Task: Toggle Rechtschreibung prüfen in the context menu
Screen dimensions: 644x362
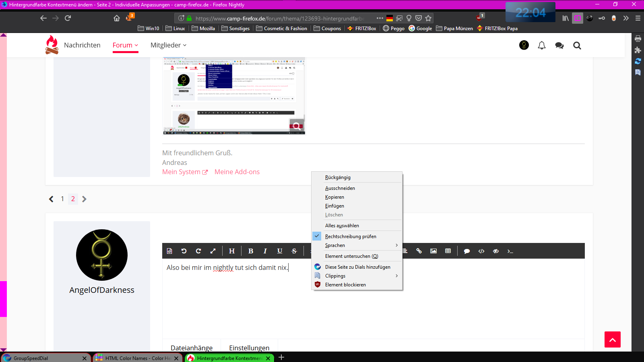Action: click(351, 237)
